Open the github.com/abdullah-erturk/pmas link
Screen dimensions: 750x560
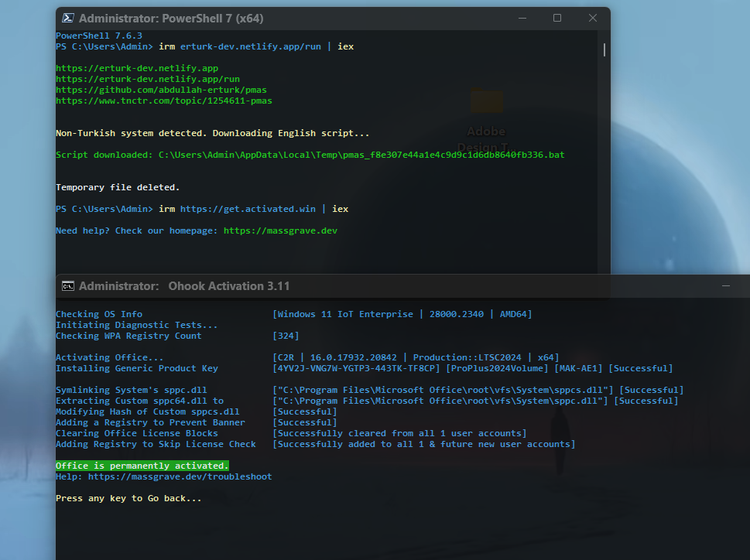pos(161,90)
